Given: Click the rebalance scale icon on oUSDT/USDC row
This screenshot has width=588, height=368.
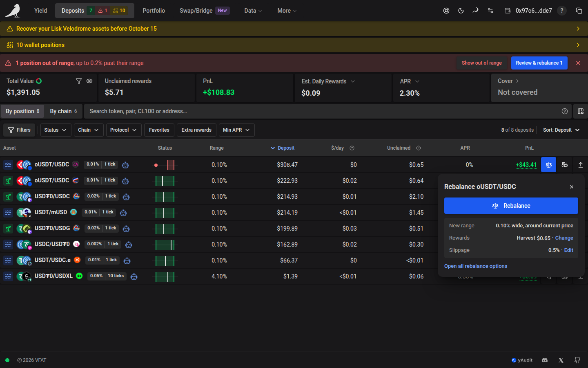Looking at the screenshot, I should (x=548, y=165).
